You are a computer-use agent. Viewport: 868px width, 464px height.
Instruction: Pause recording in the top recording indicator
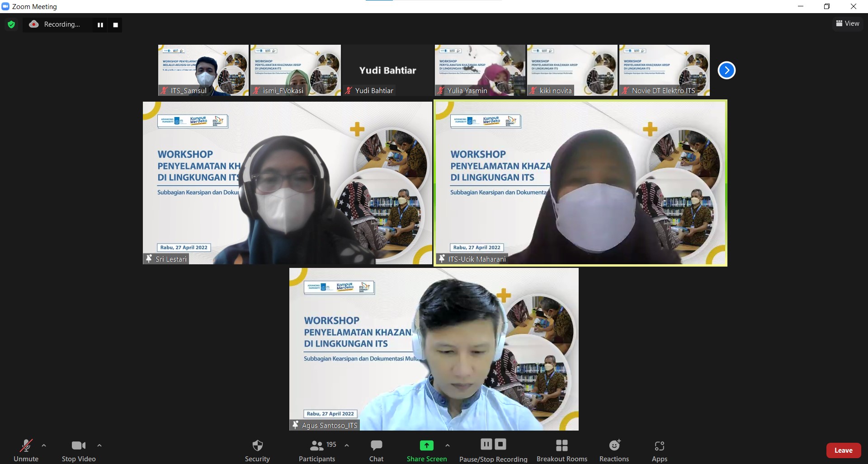coord(100,25)
